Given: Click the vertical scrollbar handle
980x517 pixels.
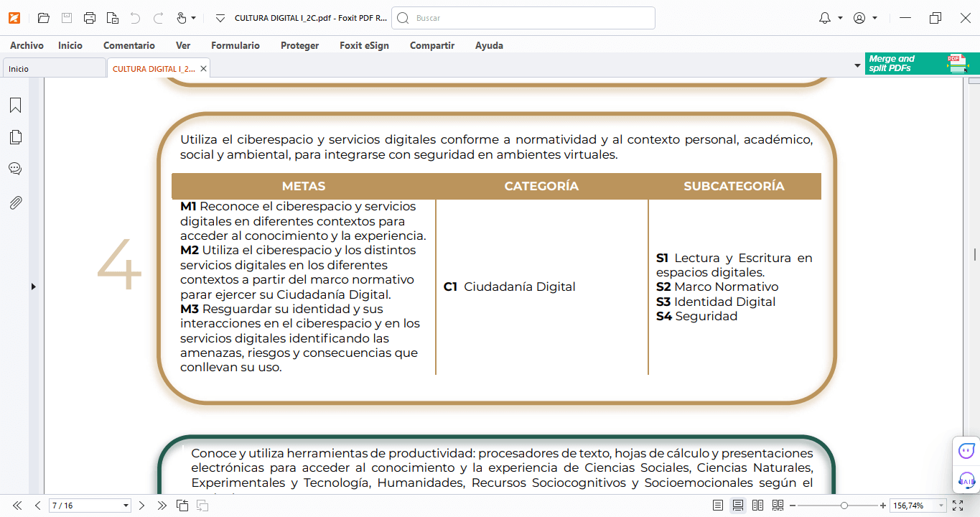Looking at the screenshot, I should click(x=974, y=254).
